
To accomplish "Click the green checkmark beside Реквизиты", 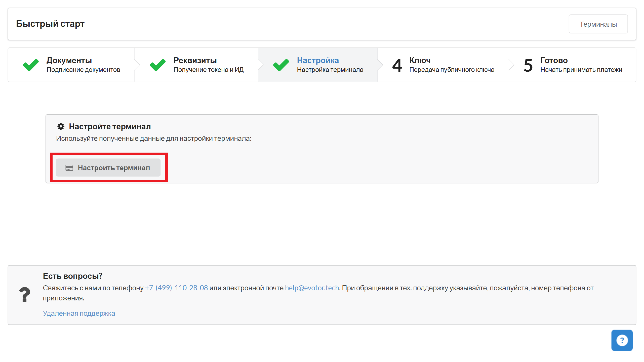I will [158, 65].
